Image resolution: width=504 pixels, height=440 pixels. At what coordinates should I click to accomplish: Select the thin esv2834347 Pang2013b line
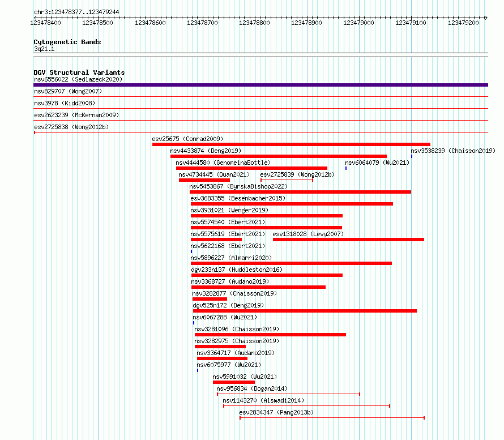point(332,418)
